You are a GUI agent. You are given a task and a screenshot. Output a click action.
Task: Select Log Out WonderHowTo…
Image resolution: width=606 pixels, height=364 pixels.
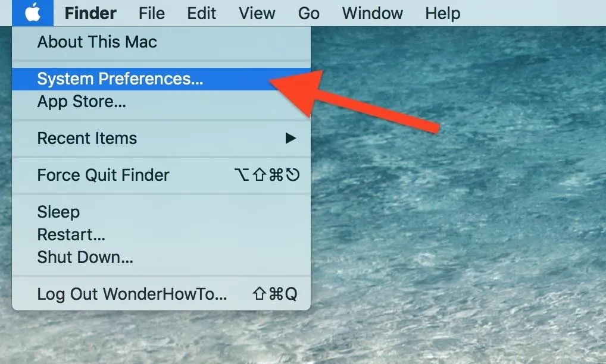[161, 294]
